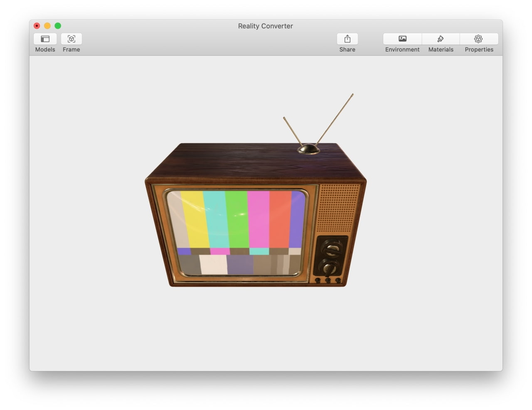532x410 pixels.
Task: Click the TV's control knobs
Action: pos(330,258)
